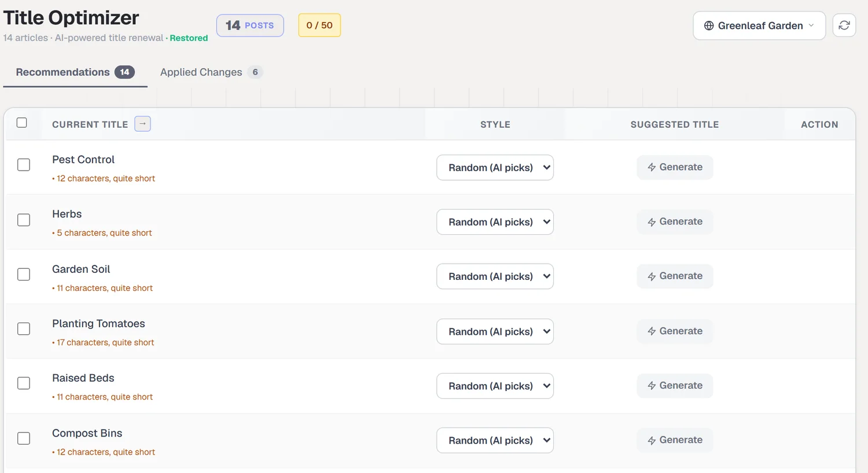Generate a title for Pest Control
Screen dimensions: 868x473
(675, 167)
